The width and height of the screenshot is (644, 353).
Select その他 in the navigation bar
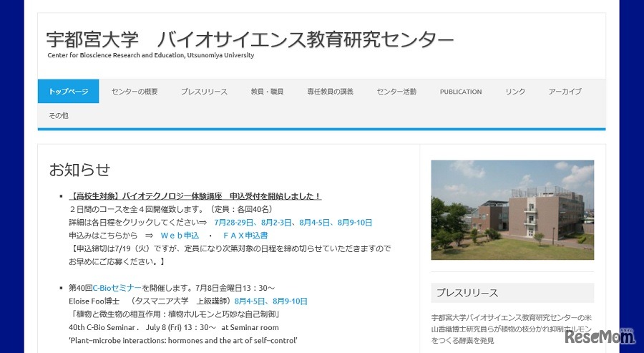pyautogui.click(x=59, y=115)
